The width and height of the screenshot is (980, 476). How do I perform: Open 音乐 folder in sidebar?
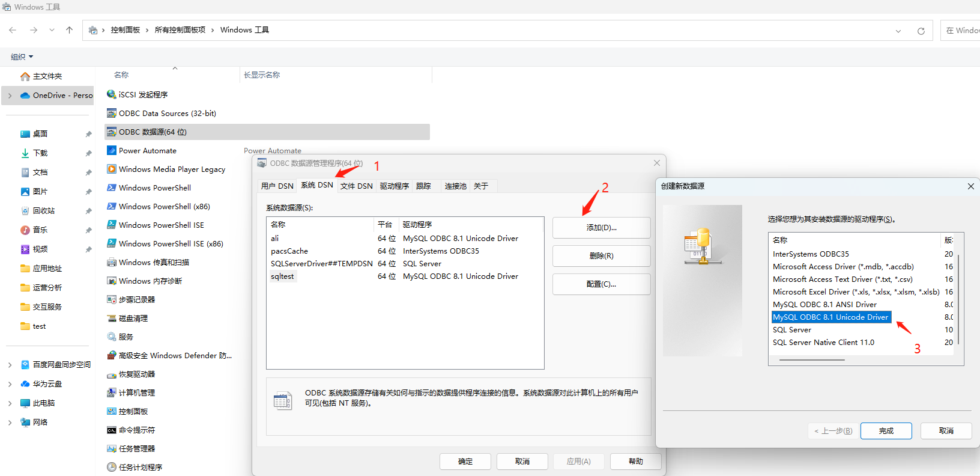coord(40,230)
